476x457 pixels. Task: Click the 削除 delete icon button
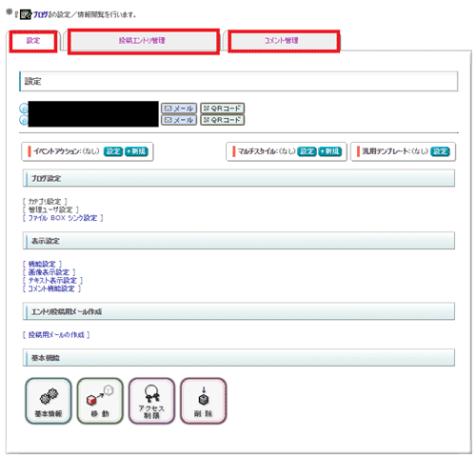(204, 401)
